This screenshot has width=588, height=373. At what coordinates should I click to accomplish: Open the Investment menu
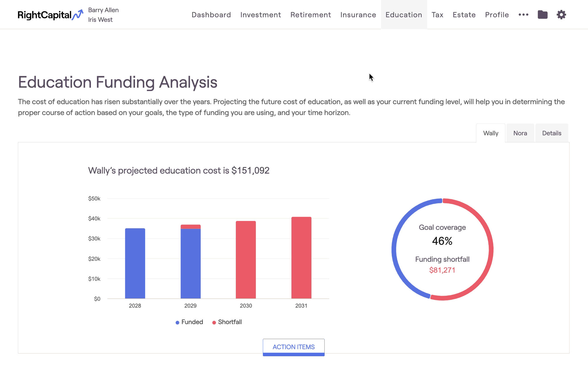[x=260, y=15]
